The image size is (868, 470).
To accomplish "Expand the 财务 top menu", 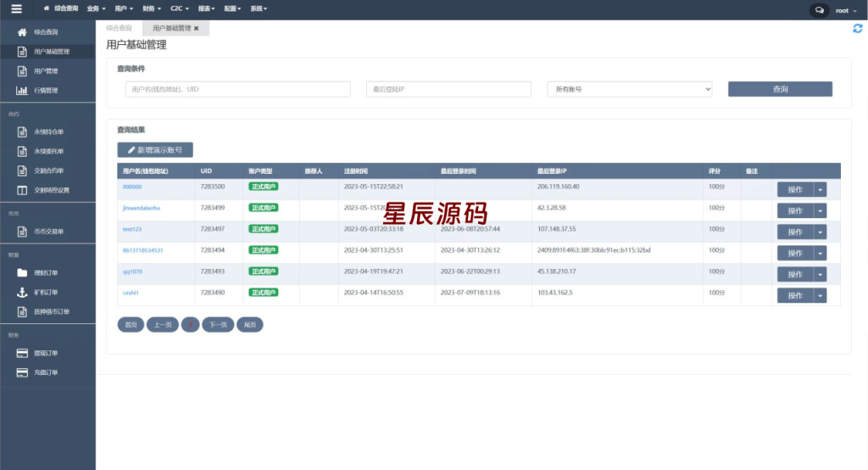I will (152, 8).
